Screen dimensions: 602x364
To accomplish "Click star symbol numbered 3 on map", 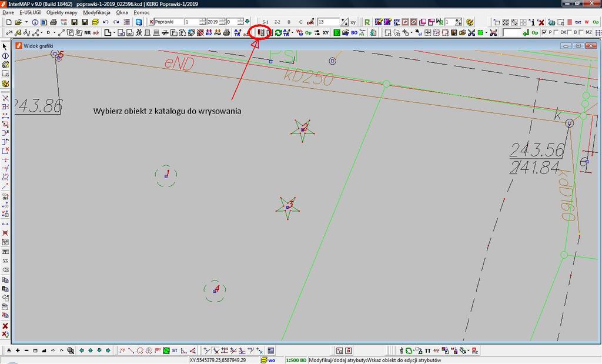I will 287,208.
